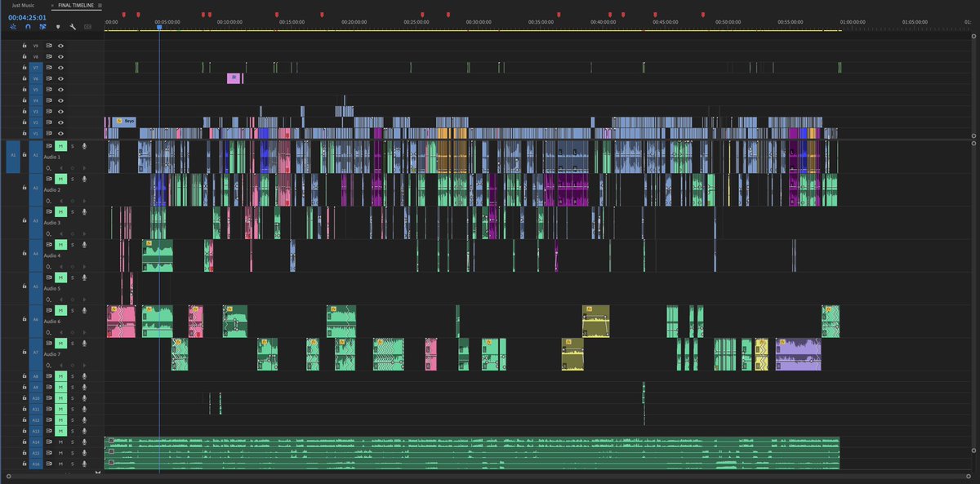Switch to the Just Music tab

click(23, 5)
